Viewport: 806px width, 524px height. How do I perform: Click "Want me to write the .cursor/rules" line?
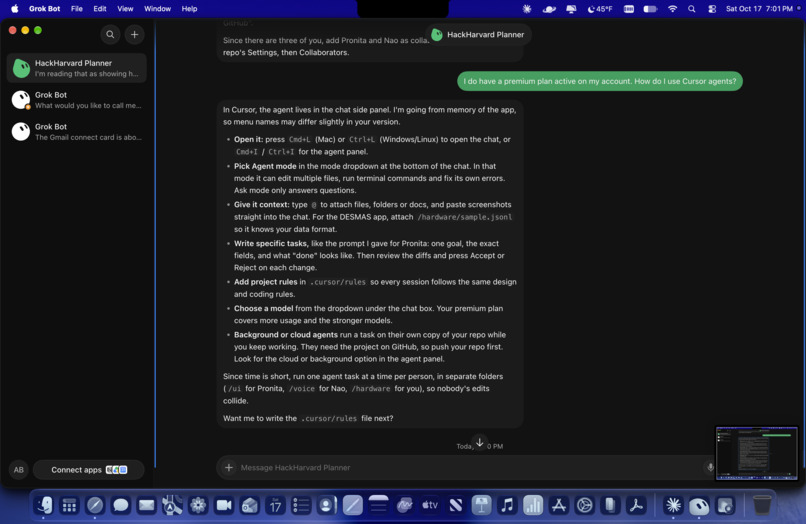pos(308,419)
